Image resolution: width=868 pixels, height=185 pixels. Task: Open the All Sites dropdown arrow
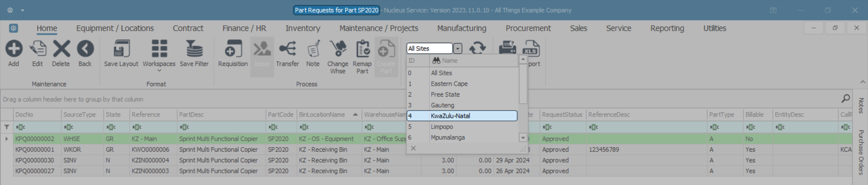458,48
